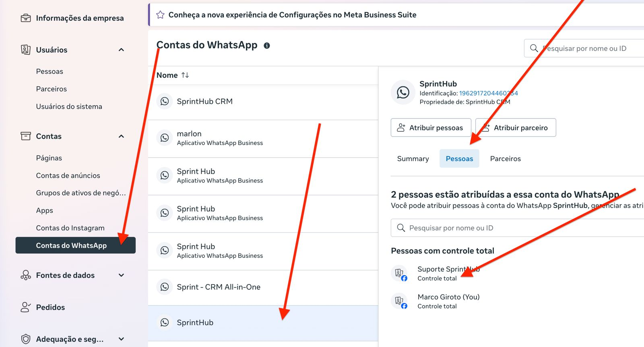Select the marlon WhatsApp account row
Image resolution: width=644 pixels, height=347 pixels.
263,138
